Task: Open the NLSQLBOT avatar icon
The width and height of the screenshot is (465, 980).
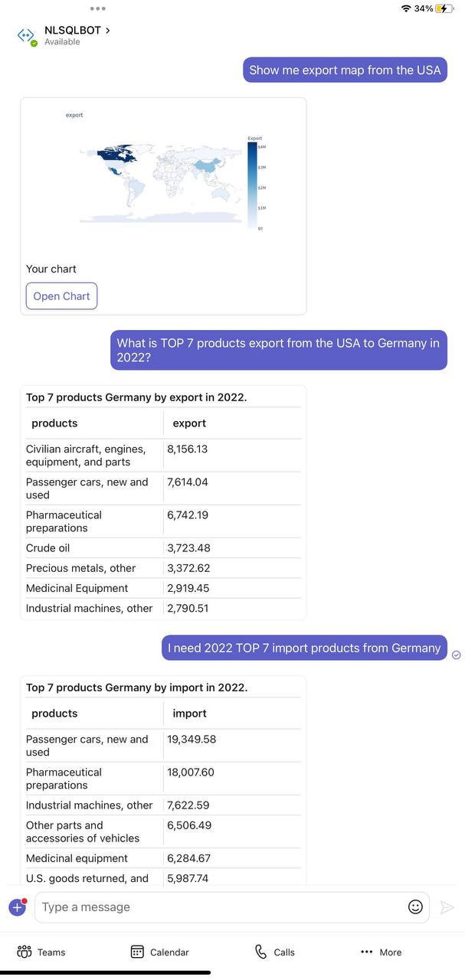Action: click(x=26, y=35)
